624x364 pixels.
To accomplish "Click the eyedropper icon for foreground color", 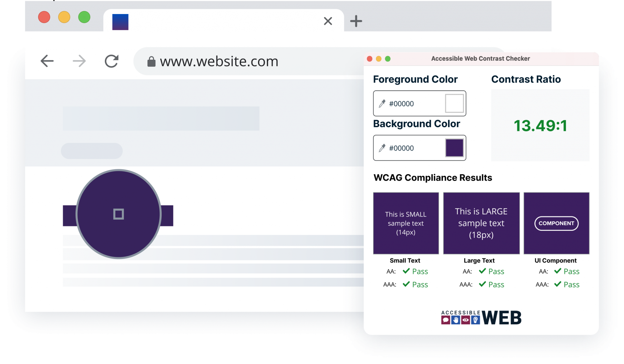I will click(383, 103).
